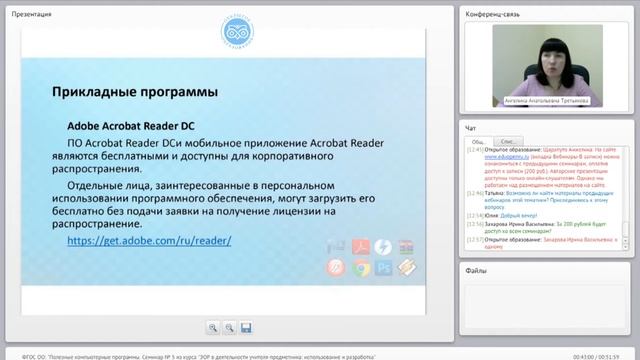Click the "Презентация" panel title

pos(31,14)
